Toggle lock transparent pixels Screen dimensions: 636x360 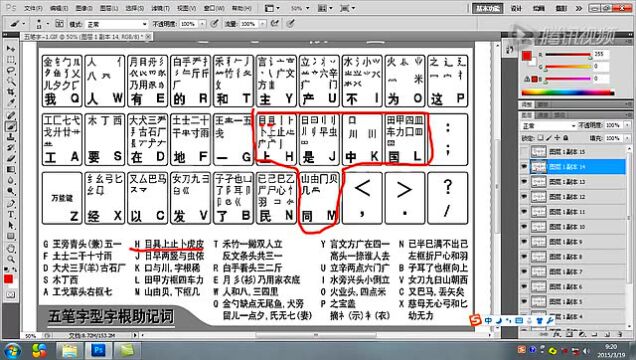pos(541,138)
